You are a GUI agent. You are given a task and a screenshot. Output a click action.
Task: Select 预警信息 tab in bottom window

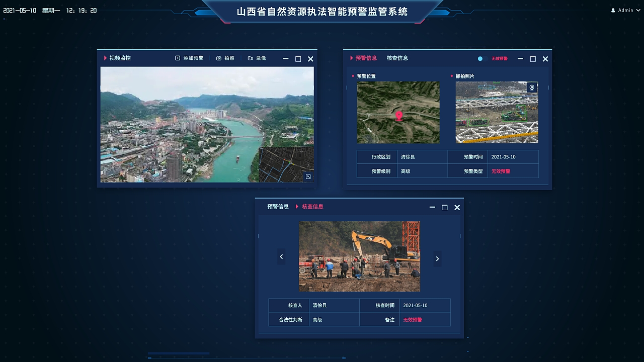click(278, 207)
